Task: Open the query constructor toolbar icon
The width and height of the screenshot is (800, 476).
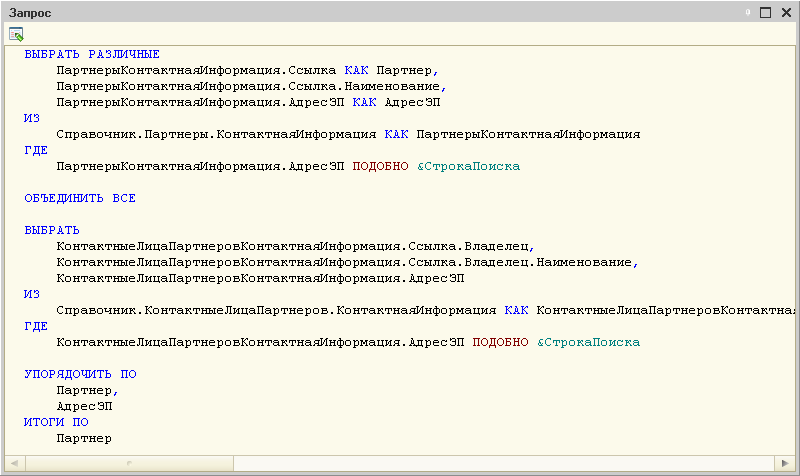Action: coord(16,34)
